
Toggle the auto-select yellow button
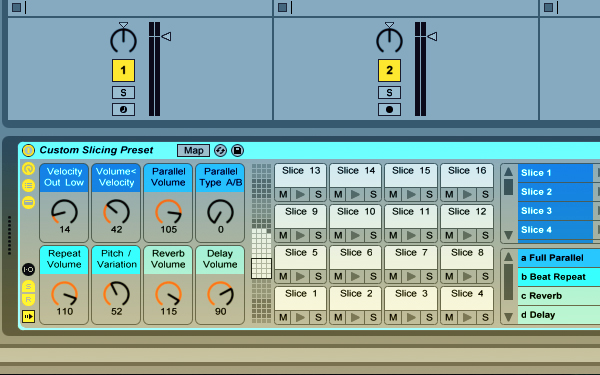click(28, 316)
